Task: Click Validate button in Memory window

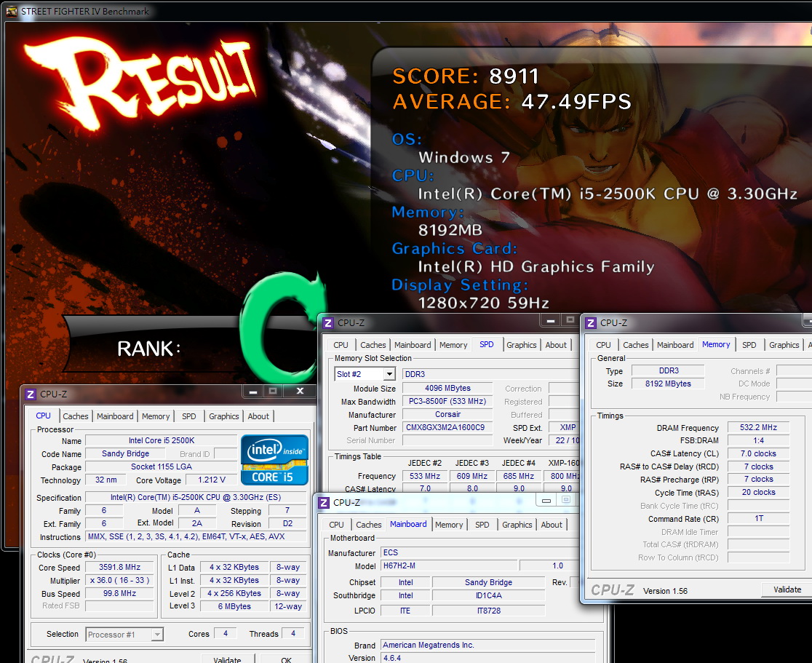Action: coord(787,589)
